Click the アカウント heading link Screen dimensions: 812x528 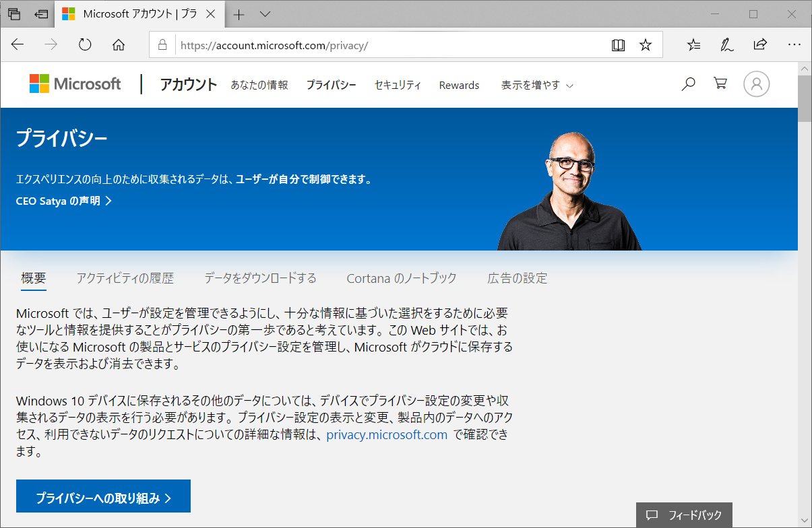tap(189, 84)
